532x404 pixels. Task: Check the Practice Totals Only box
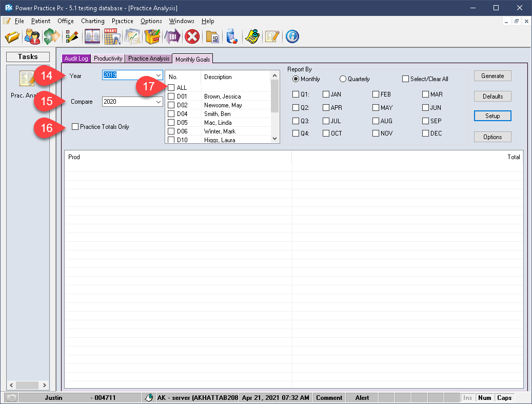pos(75,127)
